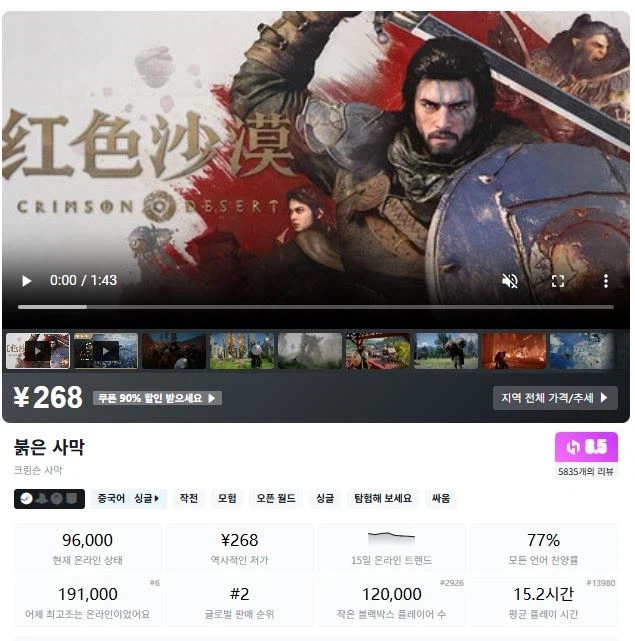Open the video more options menu
This screenshot has width=635, height=641.
(x=606, y=281)
